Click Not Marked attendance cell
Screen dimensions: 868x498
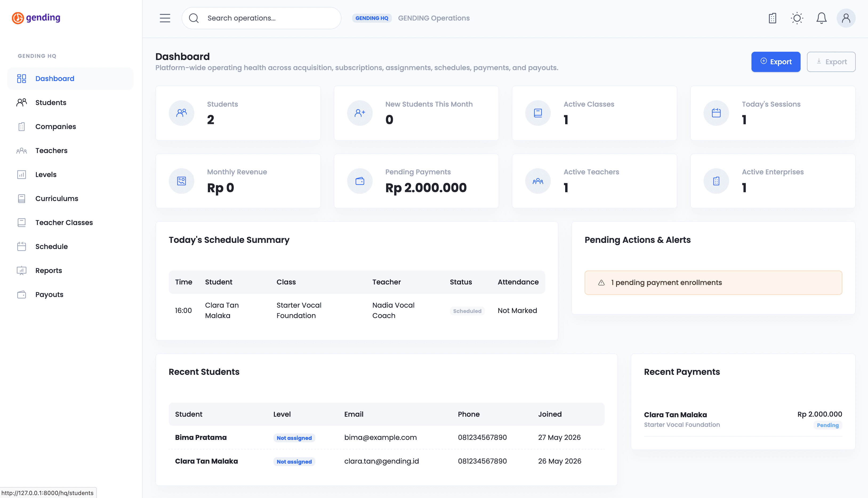(x=517, y=311)
